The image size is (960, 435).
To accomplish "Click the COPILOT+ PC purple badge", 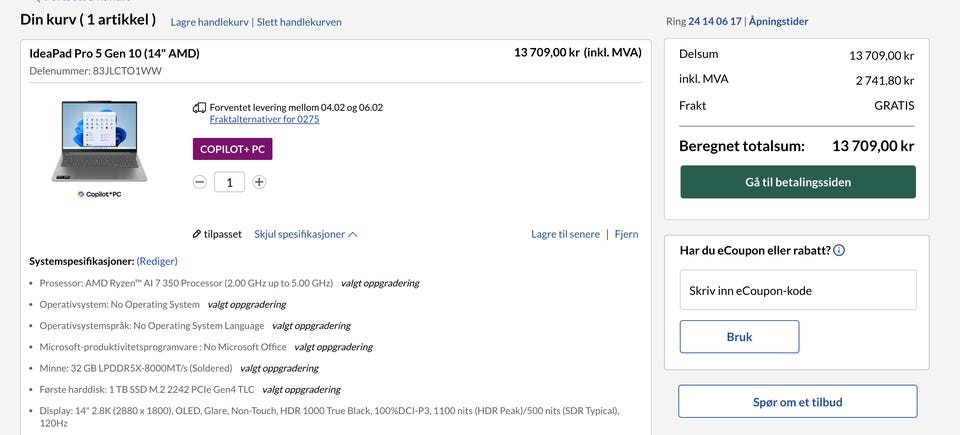I will tap(232, 149).
